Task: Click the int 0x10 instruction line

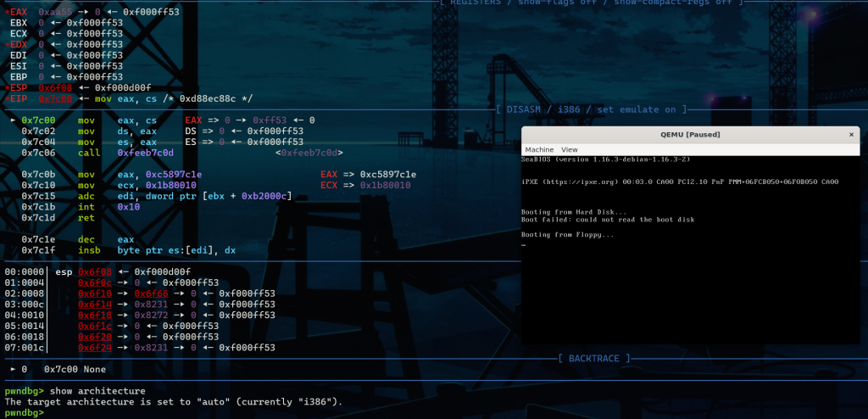Action: click(x=104, y=206)
